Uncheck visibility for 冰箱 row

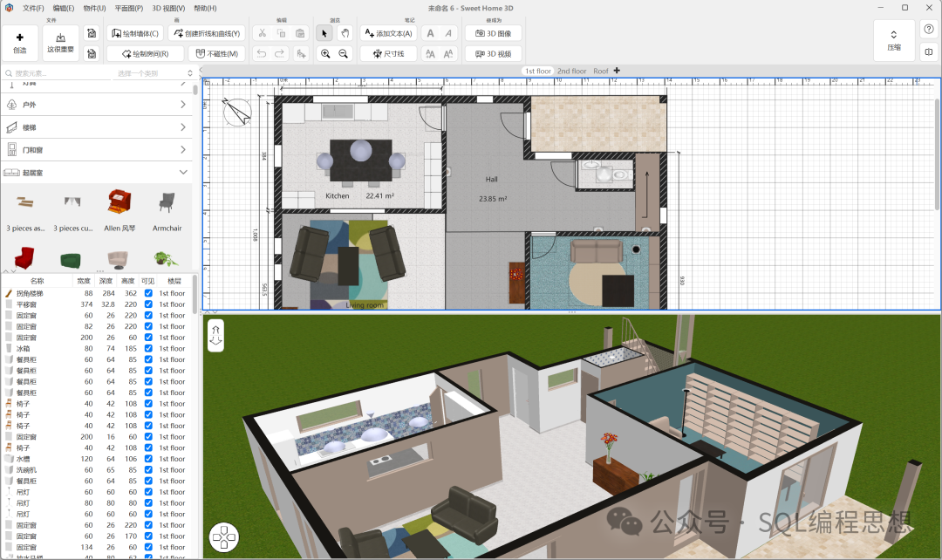tap(148, 349)
